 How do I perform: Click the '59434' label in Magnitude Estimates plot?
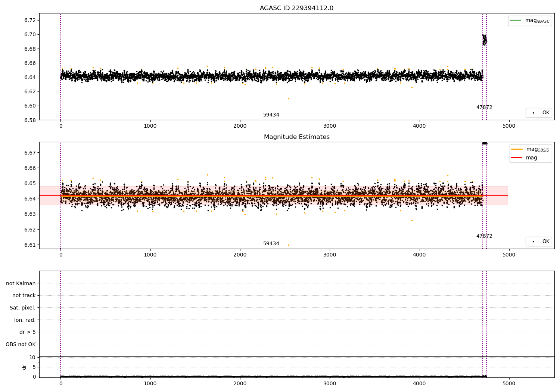271,244
